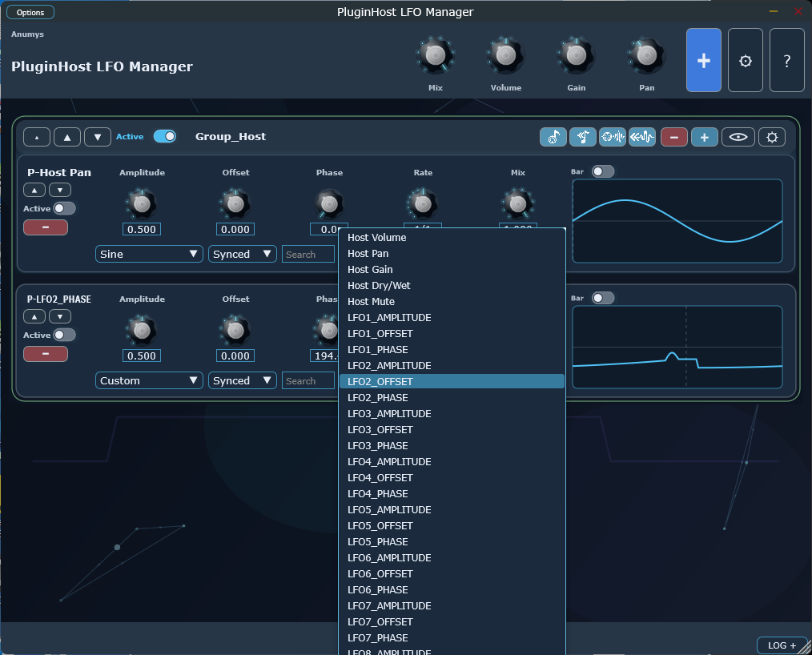Click P-LFO2_PHASE Search field

(x=308, y=380)
